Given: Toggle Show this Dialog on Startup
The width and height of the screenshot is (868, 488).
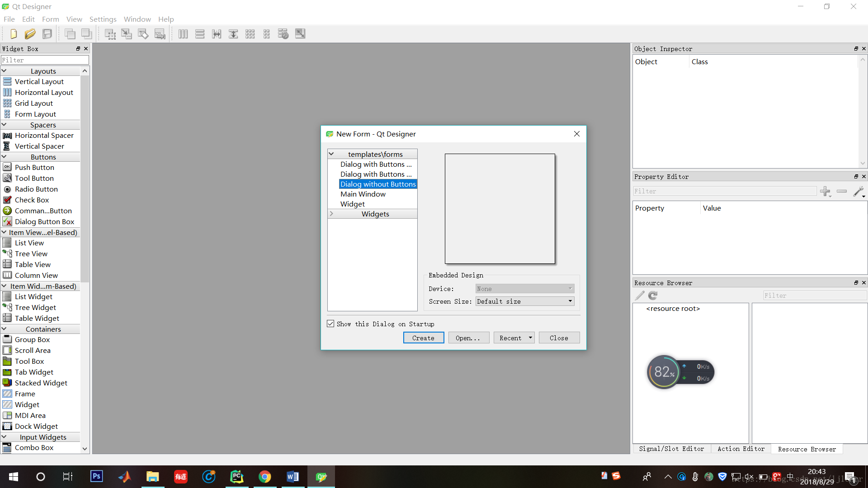Looking at the screenshot, I should click(x=331, y=324).
